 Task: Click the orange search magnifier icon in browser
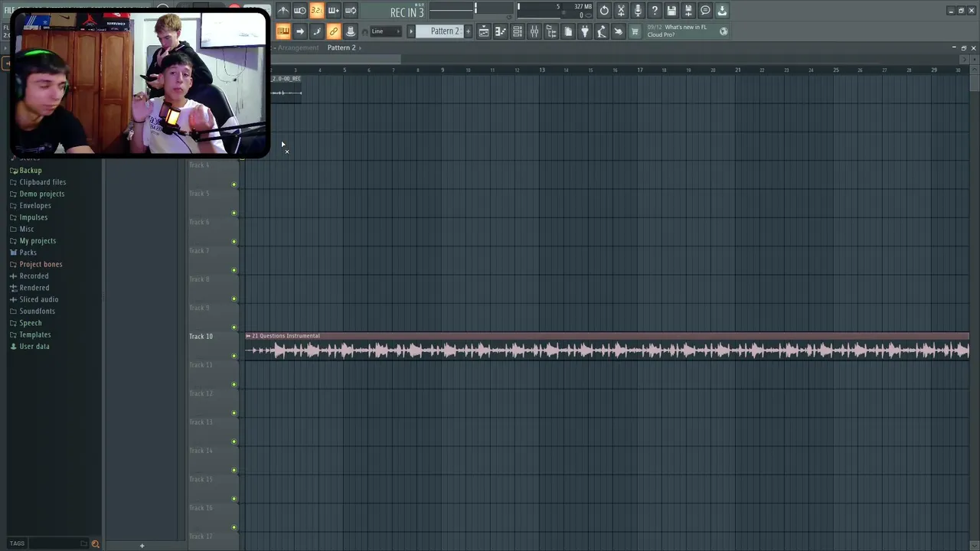pyautogui.click(x=96, y=543)
